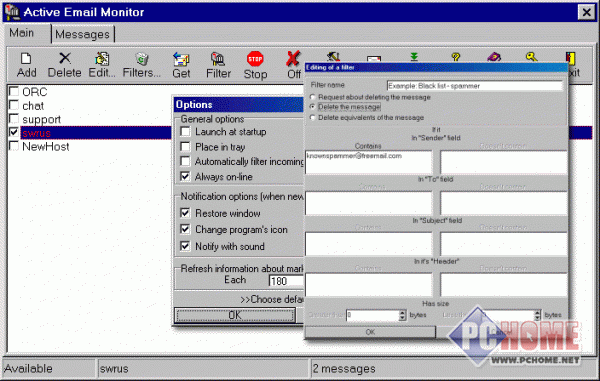Select Delete equivalents of the message radio

313,117
